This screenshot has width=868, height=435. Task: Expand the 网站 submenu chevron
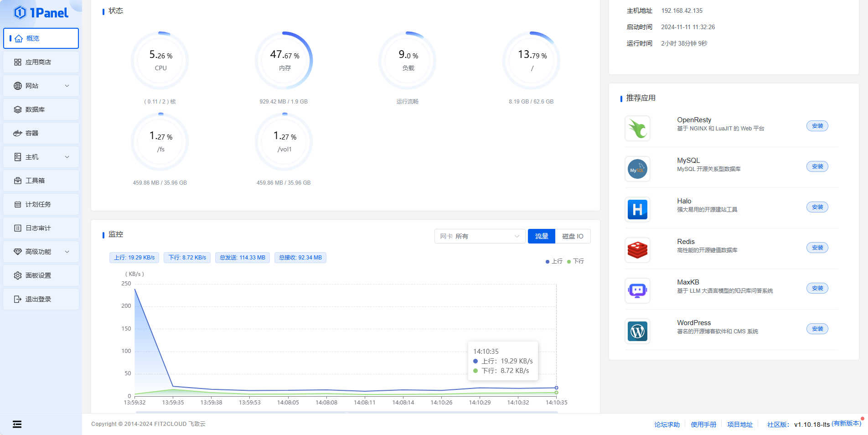pos(67,86)
